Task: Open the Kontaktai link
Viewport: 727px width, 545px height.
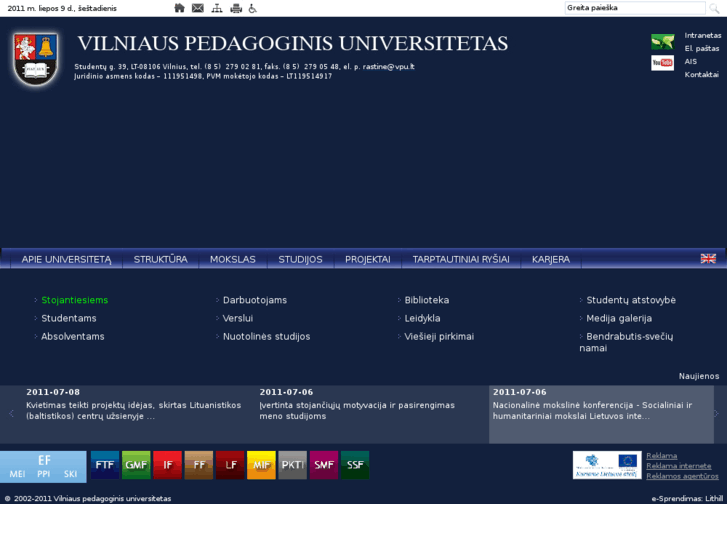Action: [701, 74]
